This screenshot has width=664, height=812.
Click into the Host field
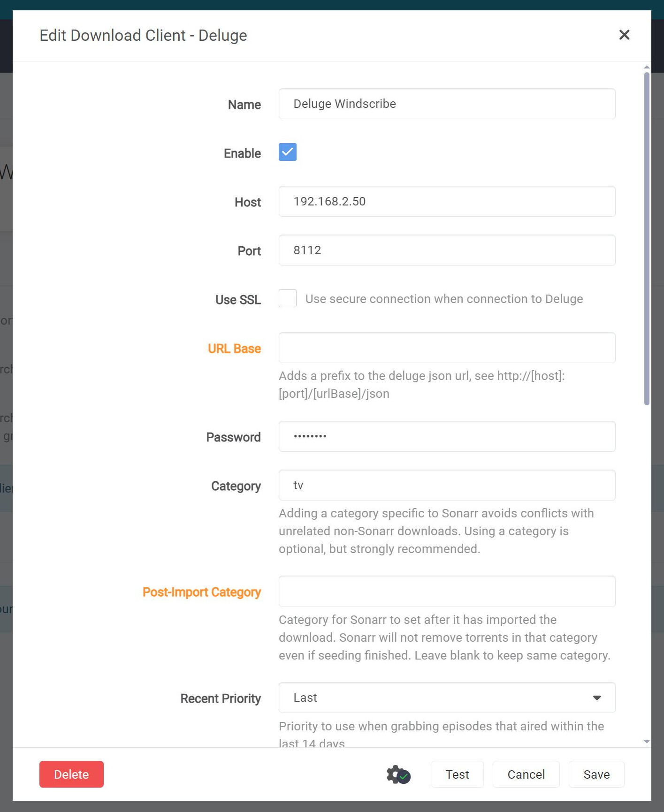coord(446,201)
